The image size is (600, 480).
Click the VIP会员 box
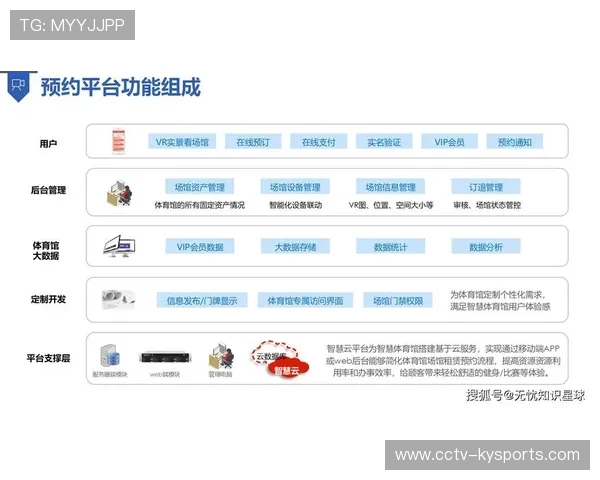(x=449, y=142)
